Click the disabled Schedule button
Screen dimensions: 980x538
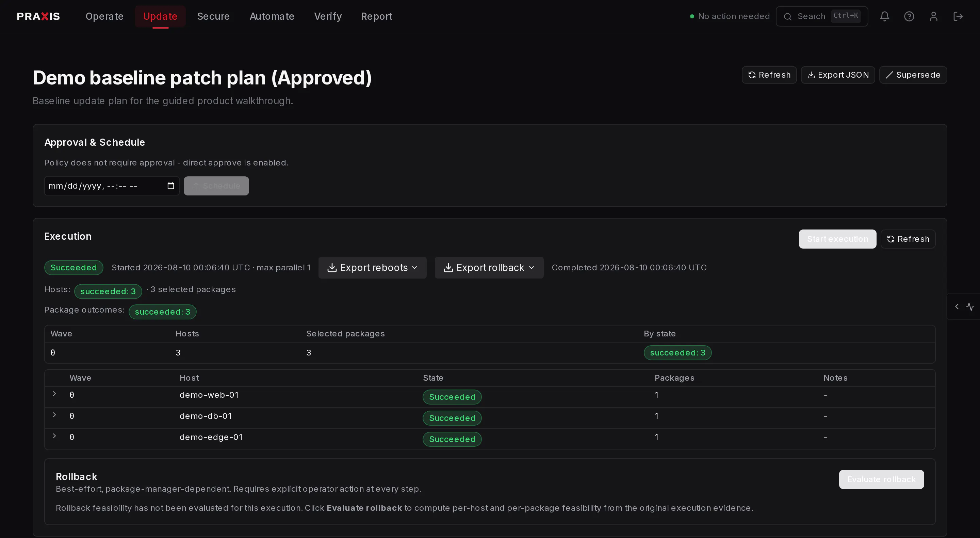coord(216,186)
